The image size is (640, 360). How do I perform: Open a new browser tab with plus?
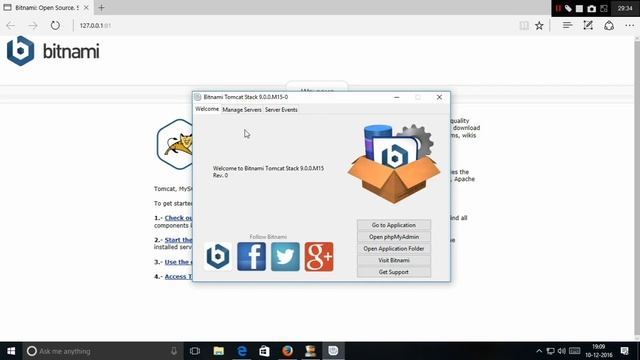tap(101, 7)
